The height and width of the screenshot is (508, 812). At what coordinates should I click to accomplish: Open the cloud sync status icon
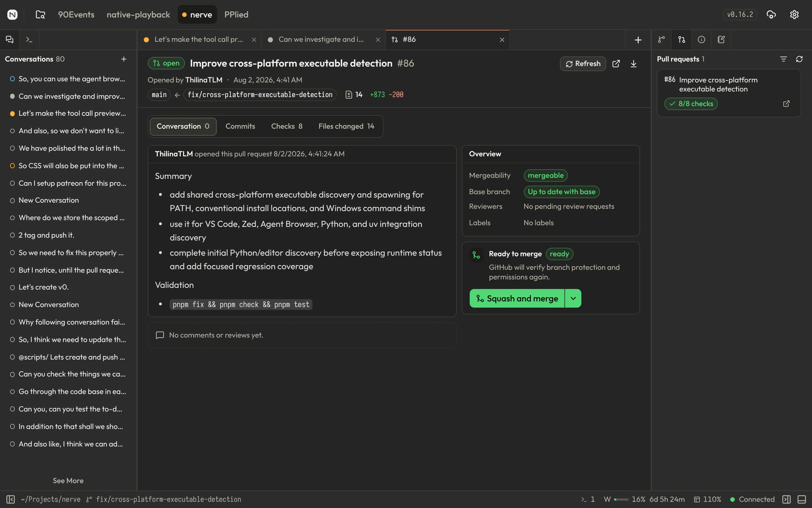771,14
